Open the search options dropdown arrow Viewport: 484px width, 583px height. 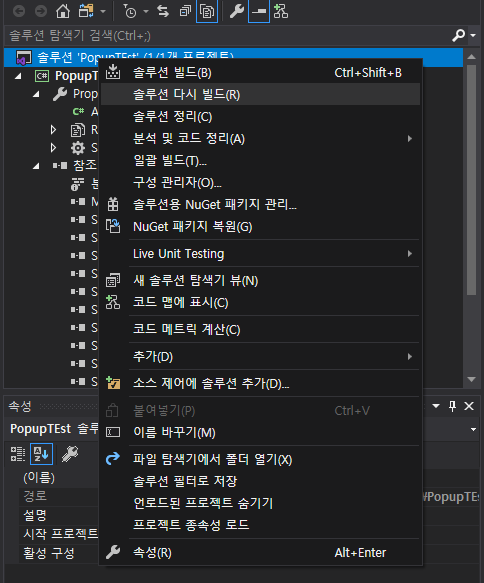tap(473, 36)
